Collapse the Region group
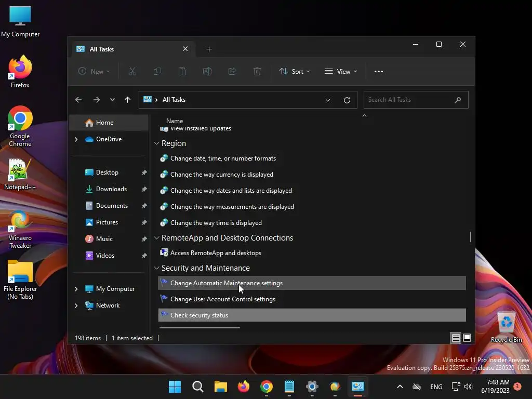This screenshot has width=532, height=399. 156,143
